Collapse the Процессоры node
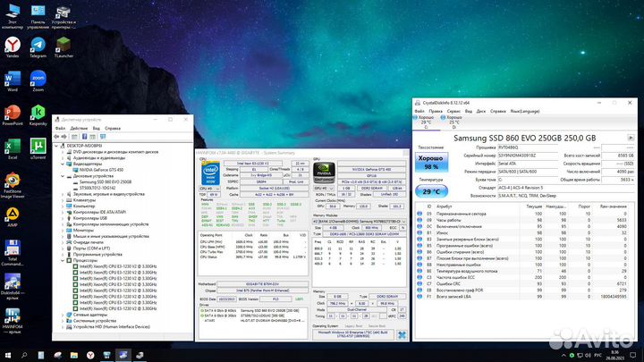644x362 pixels. point(64,260)
